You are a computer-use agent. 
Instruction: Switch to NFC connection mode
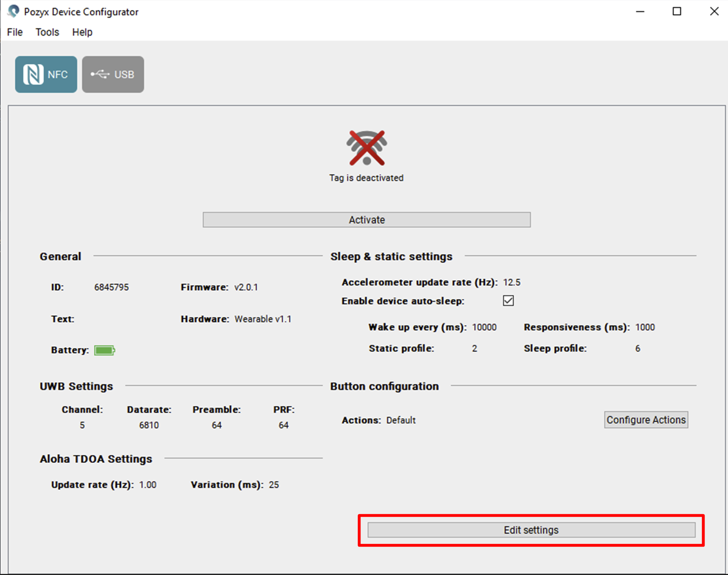coord(46,74)
